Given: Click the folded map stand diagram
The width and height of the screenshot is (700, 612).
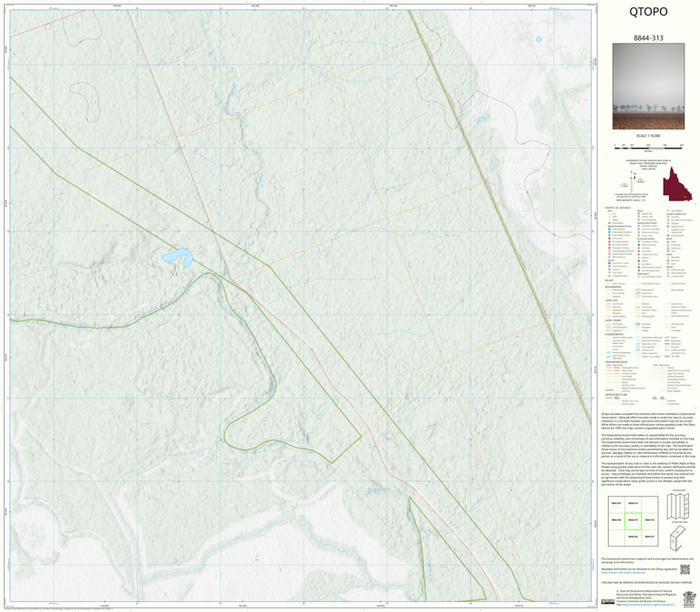Looking at the screenshot, I should (x=678, y=537).
